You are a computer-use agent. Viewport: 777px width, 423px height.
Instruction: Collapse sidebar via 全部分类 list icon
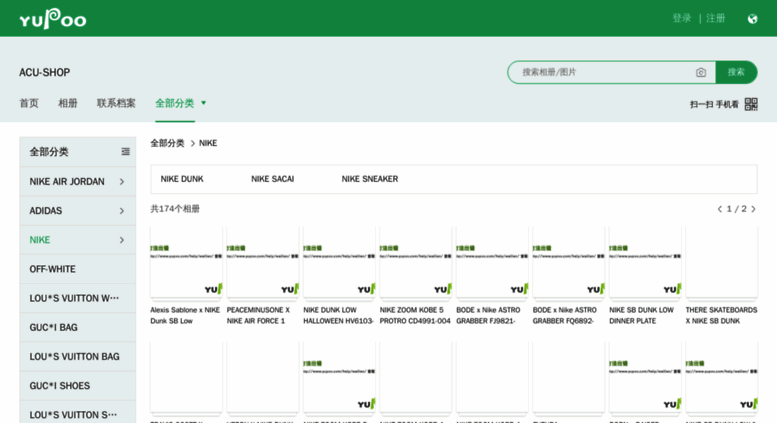point(125,152)
